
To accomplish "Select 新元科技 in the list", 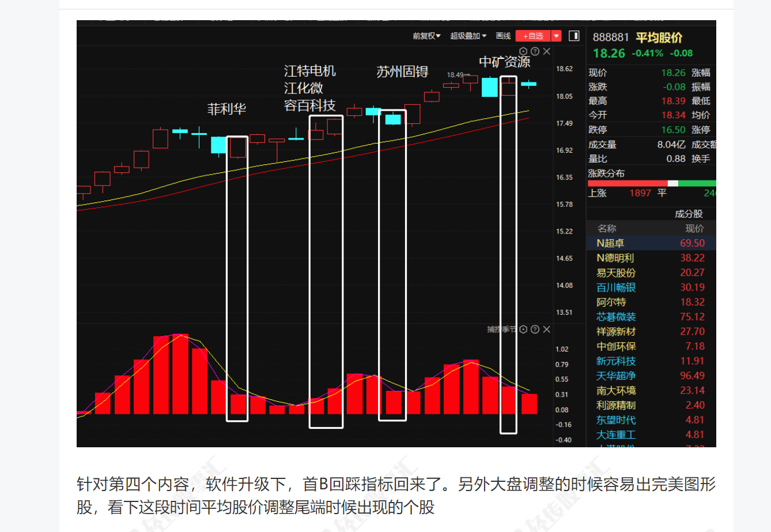I will (x=651, y=361).
